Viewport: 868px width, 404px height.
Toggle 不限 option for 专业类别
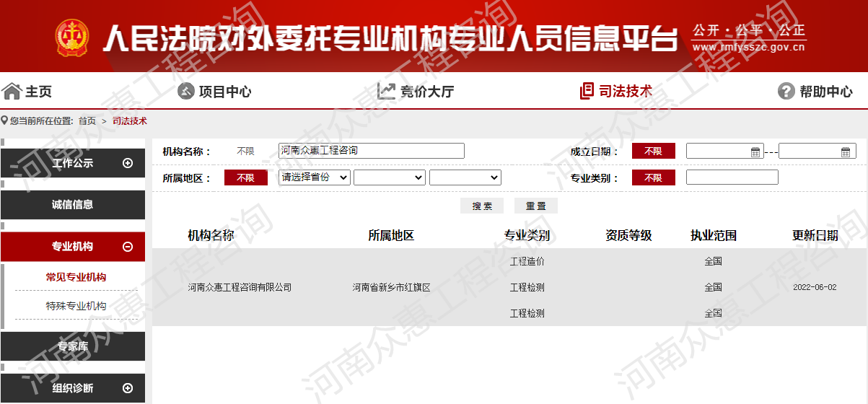pyautogui.click(x=653, y=177)
